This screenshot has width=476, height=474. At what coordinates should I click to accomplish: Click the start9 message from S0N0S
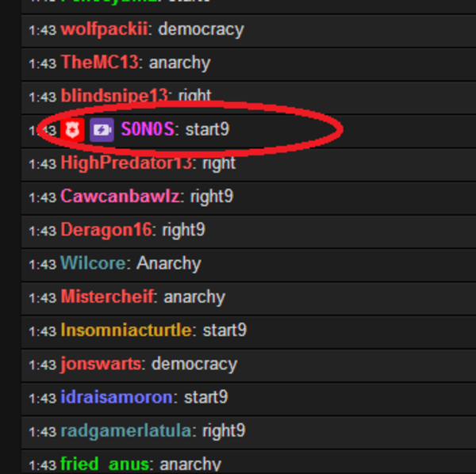(x=207, y=129)
